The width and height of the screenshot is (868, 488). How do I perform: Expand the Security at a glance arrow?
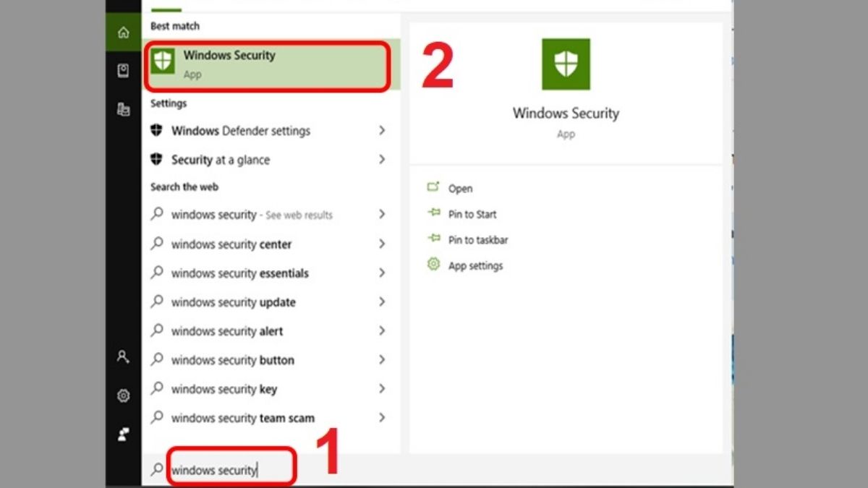382,160
